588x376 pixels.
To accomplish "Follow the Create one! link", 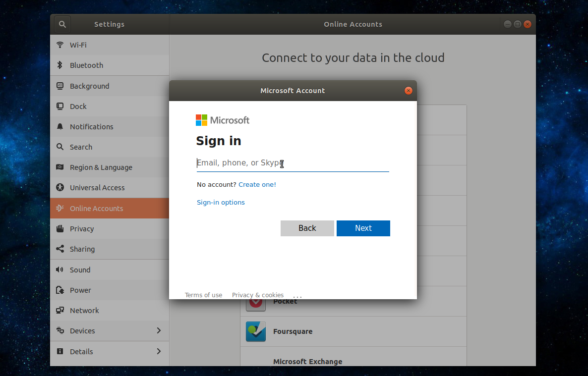I will tap(257, 184).
